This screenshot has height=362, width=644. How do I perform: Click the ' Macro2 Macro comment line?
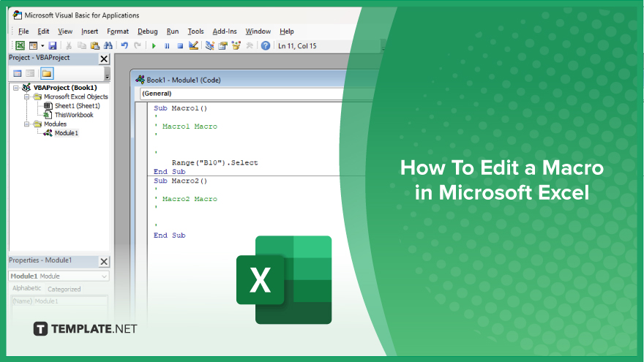click(x=186, y=199)
